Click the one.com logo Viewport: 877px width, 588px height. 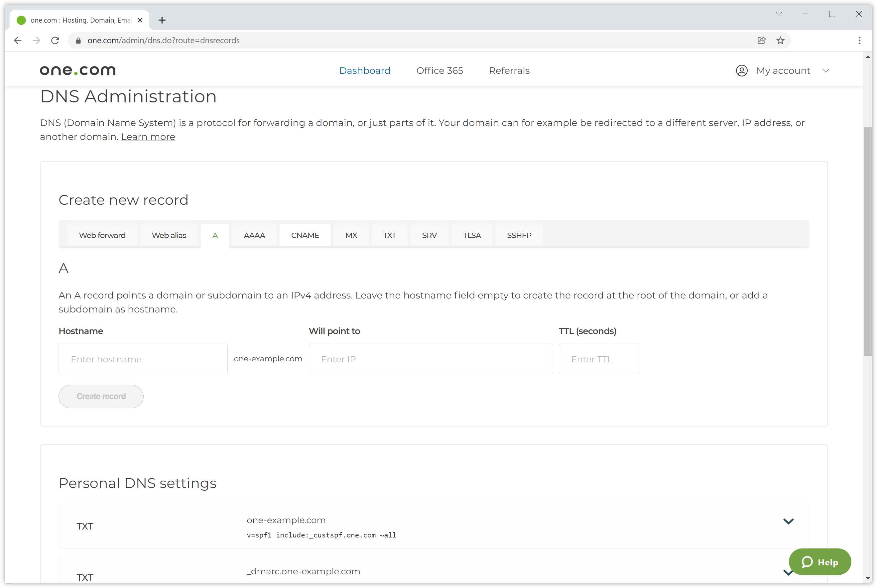(77, 70)
